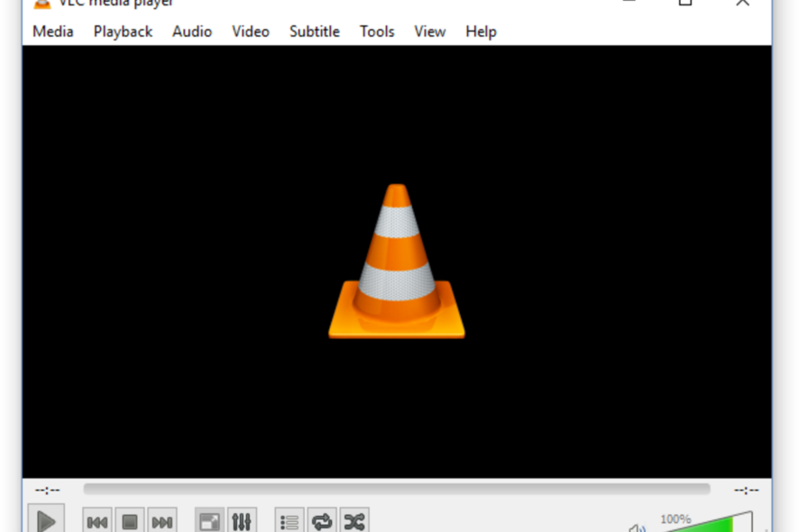799x532 pixels.
Task: Open the Video menu
Action: [x=251, y=32]
